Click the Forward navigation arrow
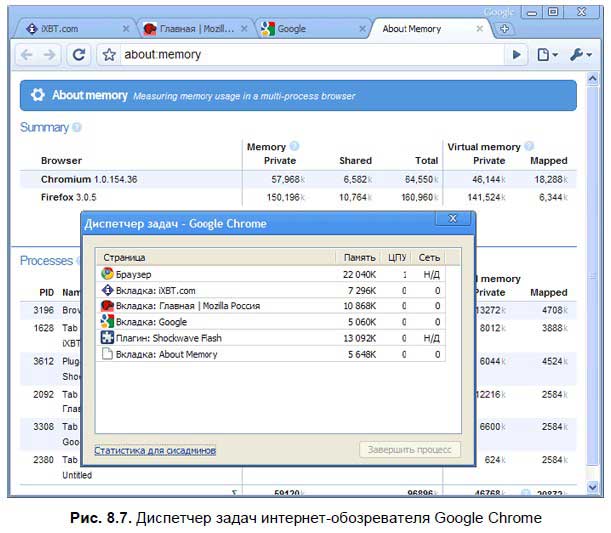This screenshot has width=611, height=533. (50, 55)
